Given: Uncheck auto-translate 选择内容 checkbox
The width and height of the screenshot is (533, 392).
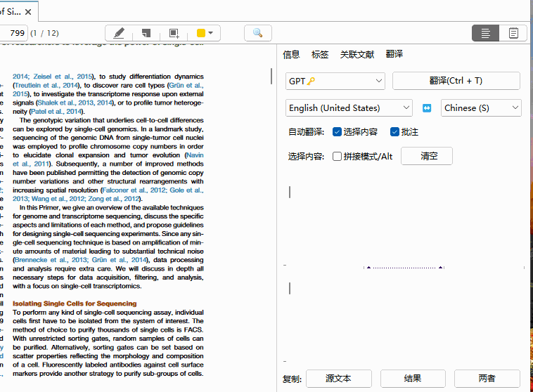Looking at the screenshot, I should point(337,132).
